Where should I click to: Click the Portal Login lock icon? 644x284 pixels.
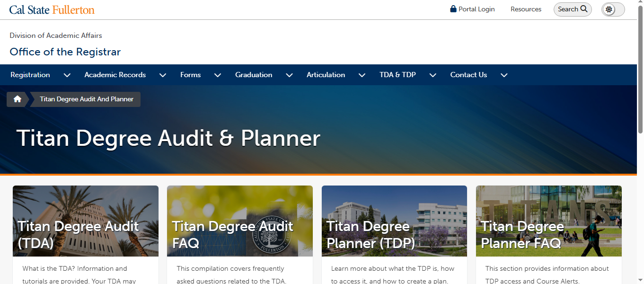click(453, 9)
